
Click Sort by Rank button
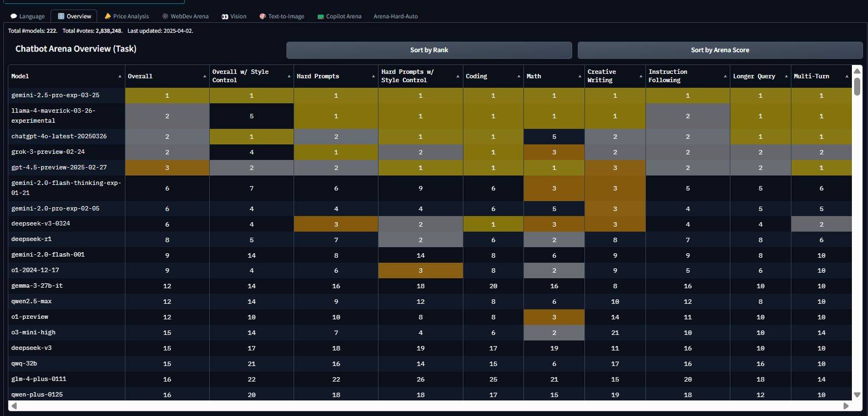click(429, 50)
